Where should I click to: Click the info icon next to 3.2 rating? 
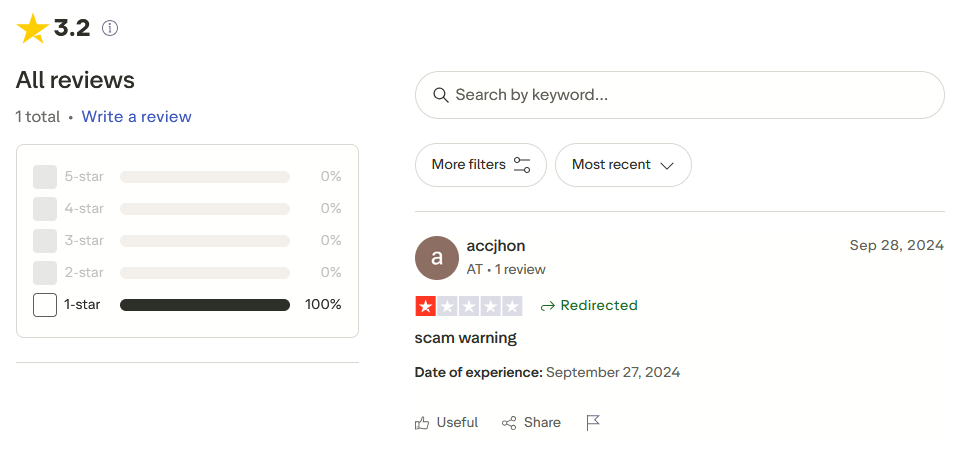(x=110, y=29)
